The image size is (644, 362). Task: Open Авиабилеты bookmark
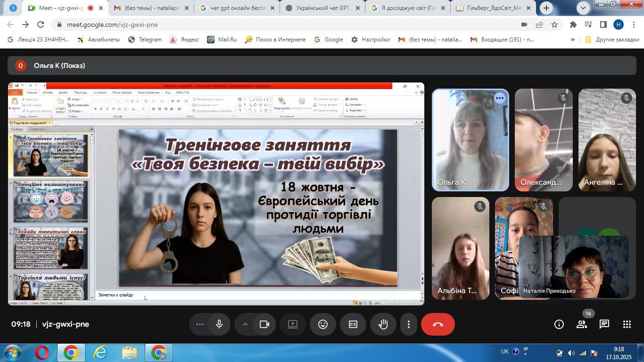tap(99, 40)
